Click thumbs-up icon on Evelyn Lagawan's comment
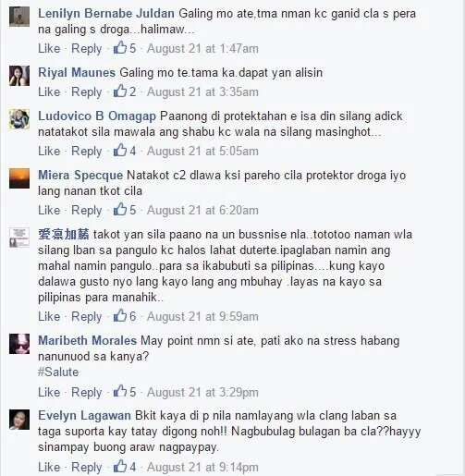The width and height of the screenshot is (465, 476). coord(120,466)
